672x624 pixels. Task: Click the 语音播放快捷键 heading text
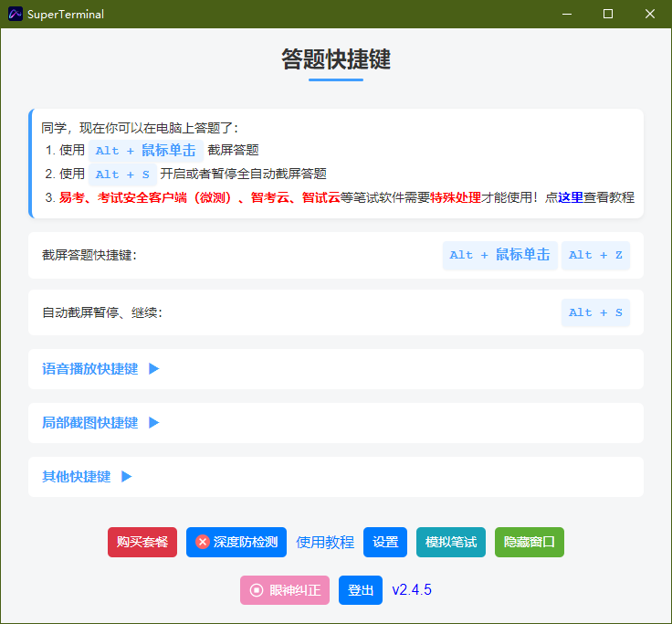tap(90, 369)
